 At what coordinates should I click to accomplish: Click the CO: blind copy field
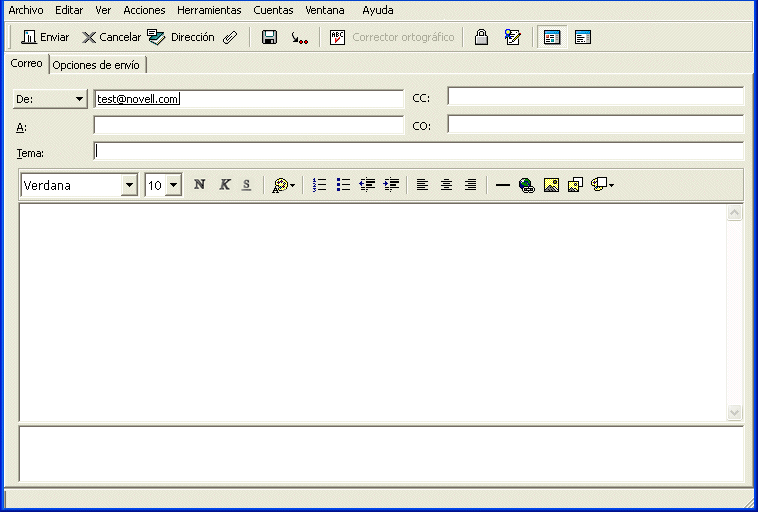point(595,124)
